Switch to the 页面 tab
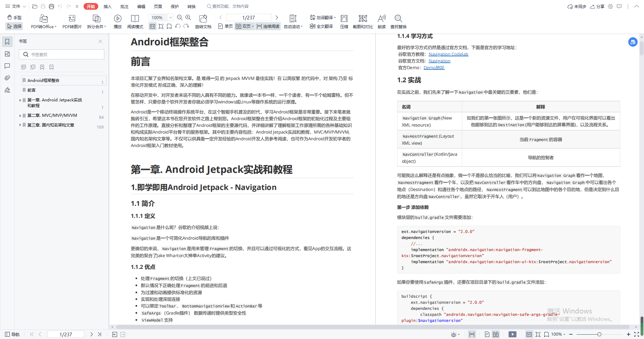The width and height of the screenshot is (644, 339). tap(158, 6)
